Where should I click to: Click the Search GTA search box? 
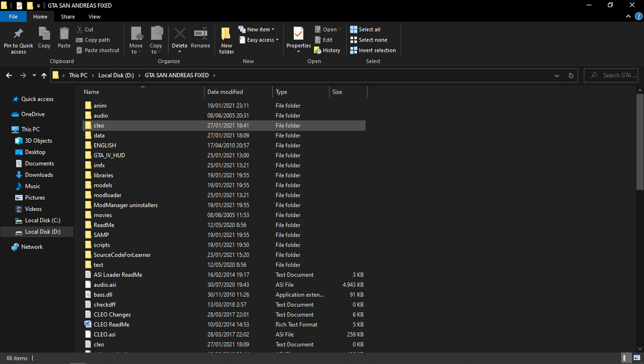pyautogui.click(x=611, y=76)
